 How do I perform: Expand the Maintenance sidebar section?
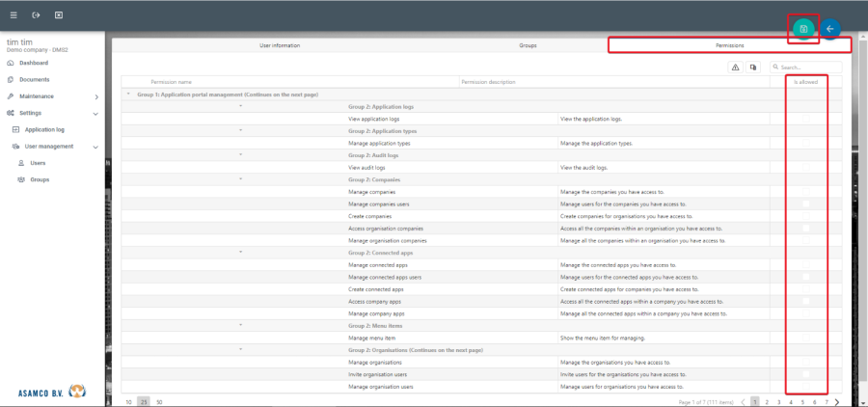click(x=95, y=96)
